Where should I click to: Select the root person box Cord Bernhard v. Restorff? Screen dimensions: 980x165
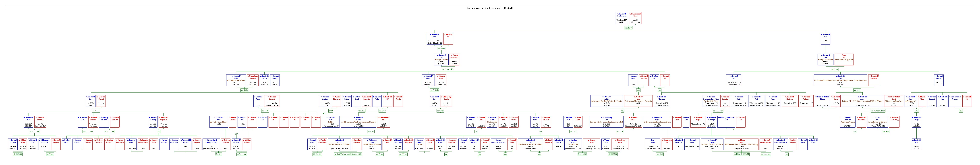(622, 18)
